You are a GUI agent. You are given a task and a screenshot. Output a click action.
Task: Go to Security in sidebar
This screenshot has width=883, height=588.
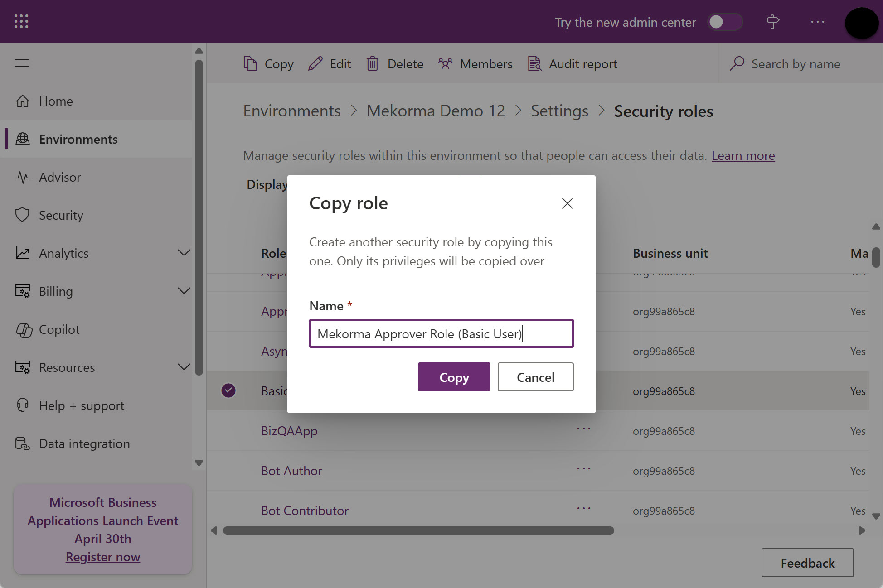tap(61, 215)
